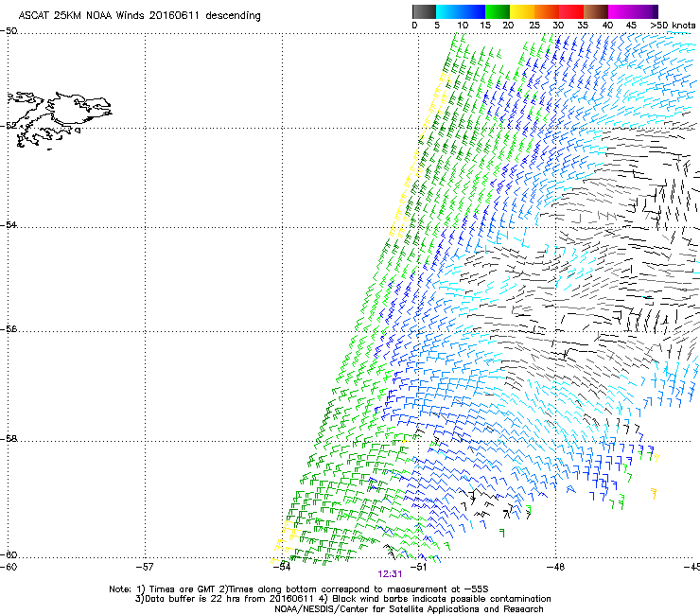Select the green 15-20 knots legend segment

click(498, 11)
